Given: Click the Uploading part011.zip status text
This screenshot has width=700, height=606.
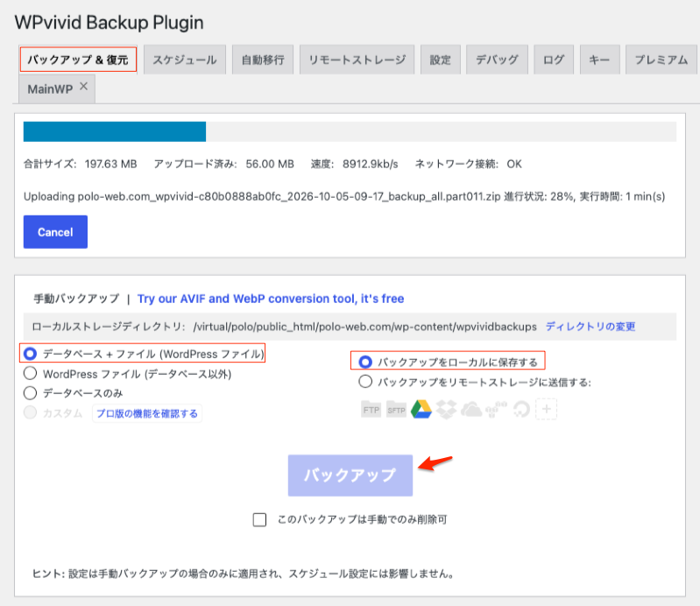Looking at the screenshot, I should [344, 196].
